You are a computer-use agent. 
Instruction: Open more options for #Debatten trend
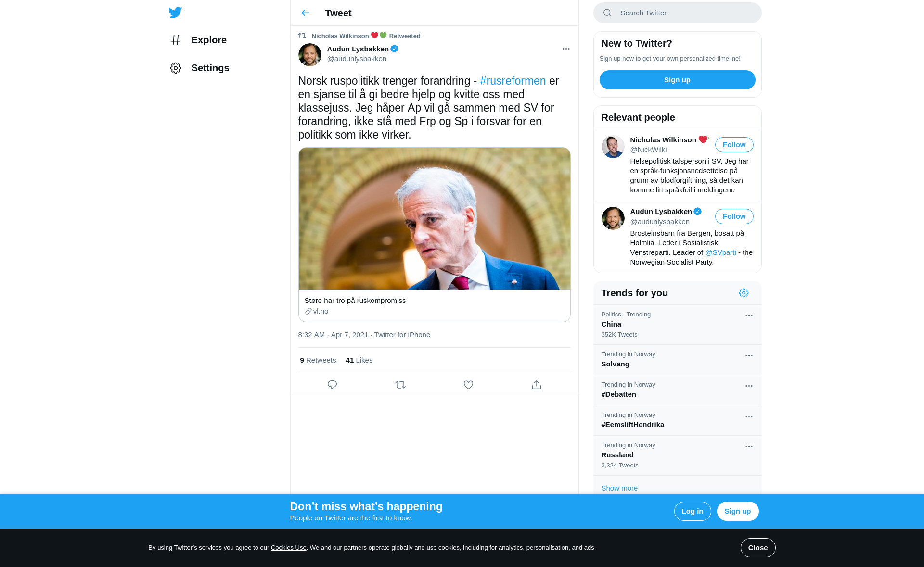coord(749,386)
